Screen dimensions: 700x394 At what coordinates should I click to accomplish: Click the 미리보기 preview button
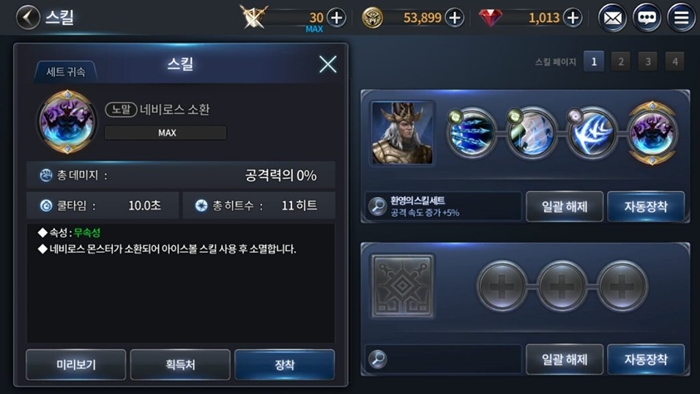pos(76,365)
